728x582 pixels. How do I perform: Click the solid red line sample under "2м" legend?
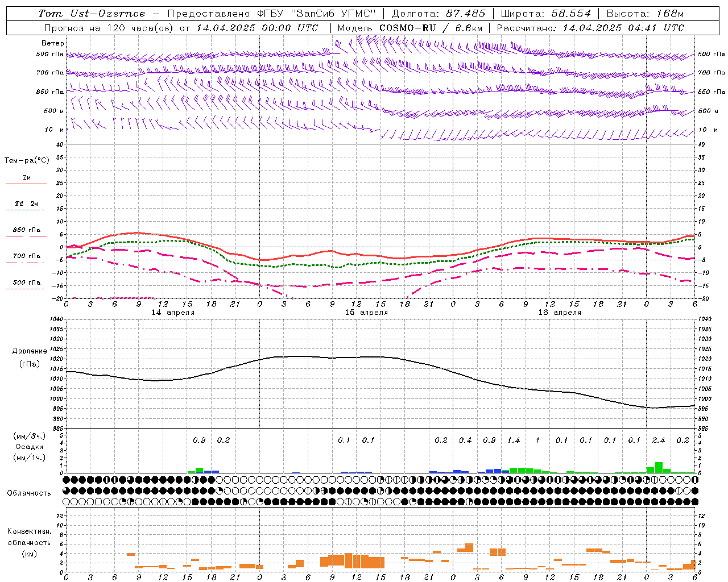(x=26, y=184)
